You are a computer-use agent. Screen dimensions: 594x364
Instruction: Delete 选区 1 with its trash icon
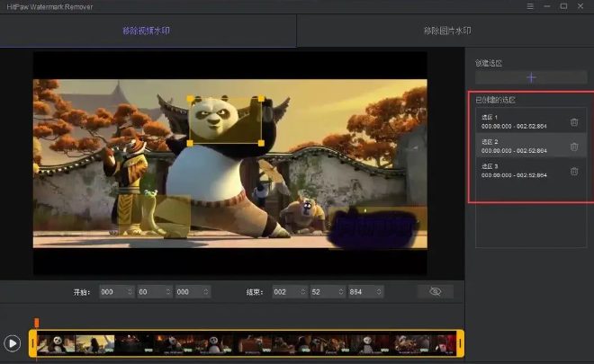click(574, 121)
